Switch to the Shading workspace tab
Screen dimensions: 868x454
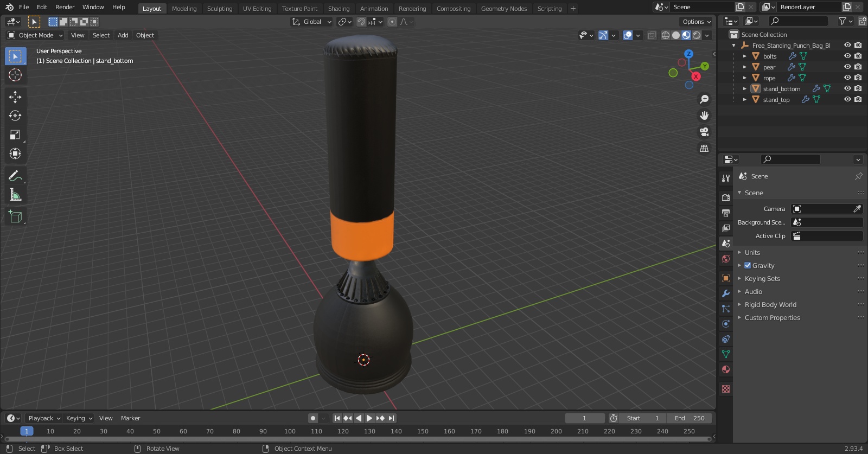tap(339, 9)
